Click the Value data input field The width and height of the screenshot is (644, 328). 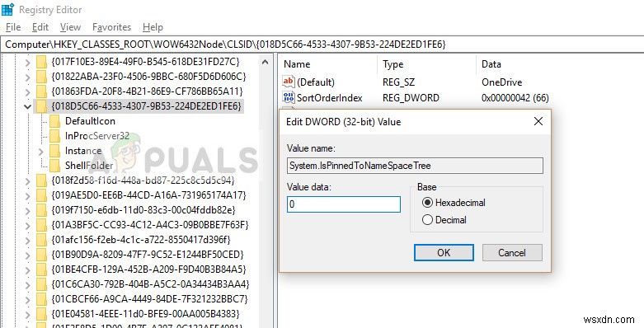tap(344, 204)
